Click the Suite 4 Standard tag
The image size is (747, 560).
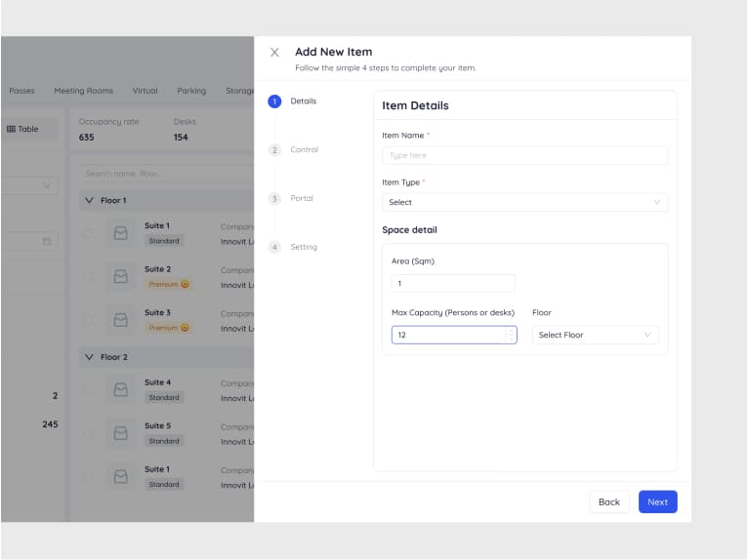tap(164, 397)
